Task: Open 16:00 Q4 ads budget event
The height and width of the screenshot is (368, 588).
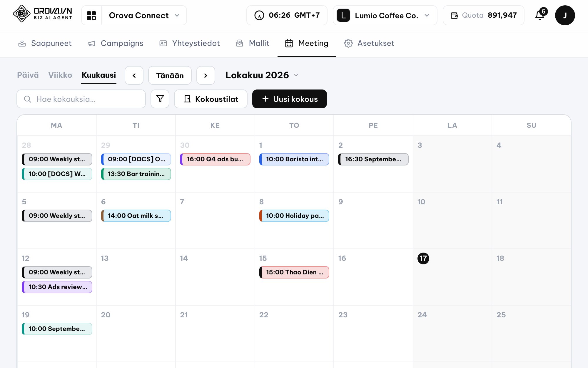Action: pyautogui.click(x=215, y=159)
